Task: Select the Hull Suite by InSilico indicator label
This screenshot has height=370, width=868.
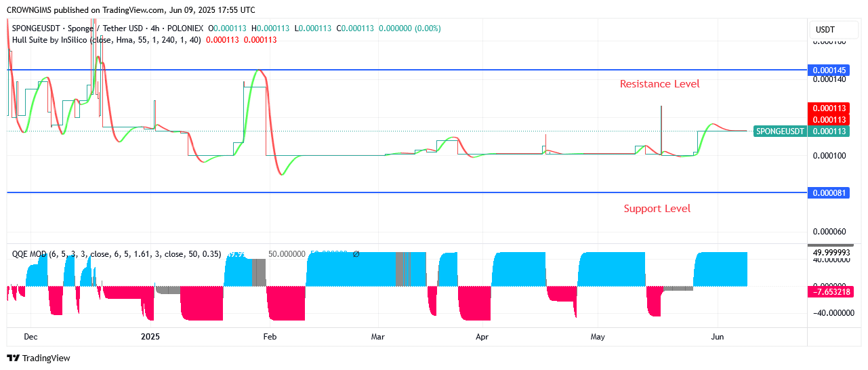Action: tap(107, 40)
